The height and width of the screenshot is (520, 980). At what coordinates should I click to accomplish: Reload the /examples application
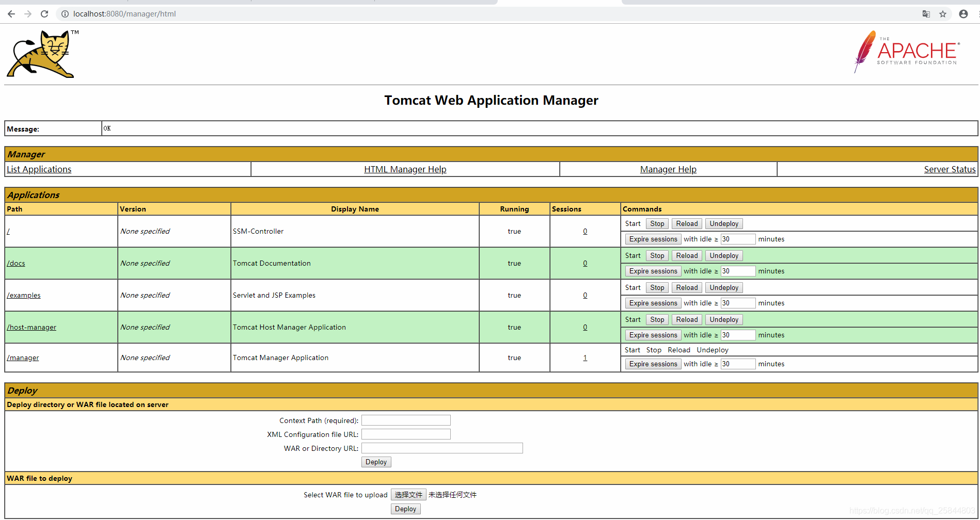[x=687, y=287]
